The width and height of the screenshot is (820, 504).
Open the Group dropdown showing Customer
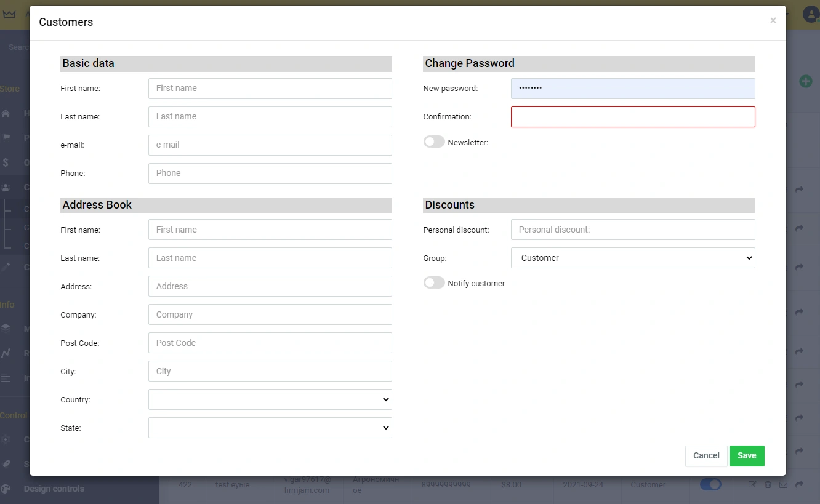point(633,258)
